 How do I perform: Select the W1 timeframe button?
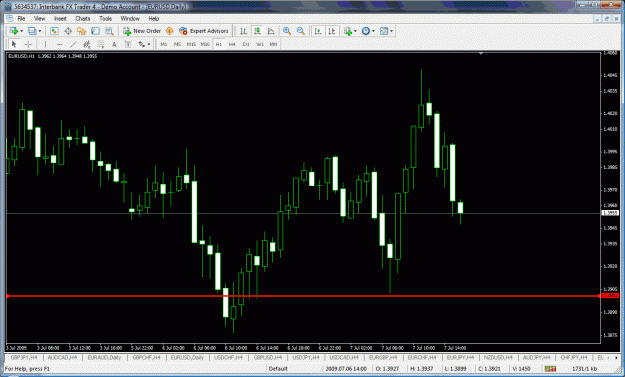pyautogui.click(x=260, y=44)
